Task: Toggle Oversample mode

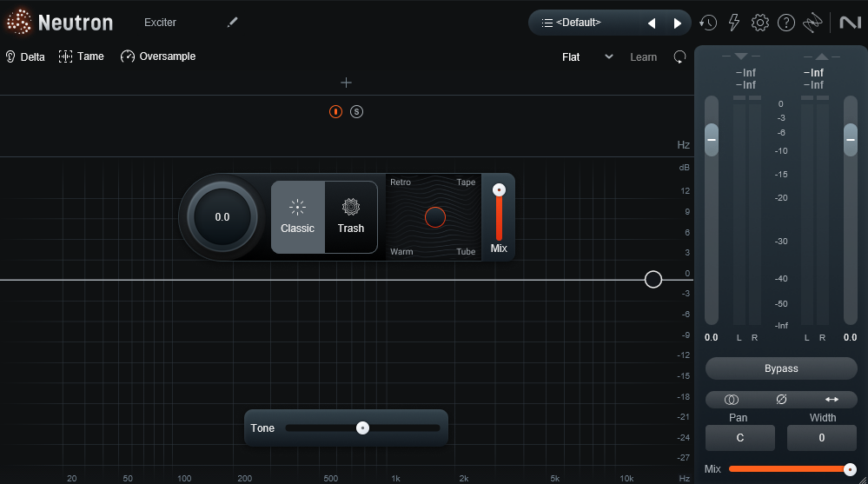Action: 158,56
